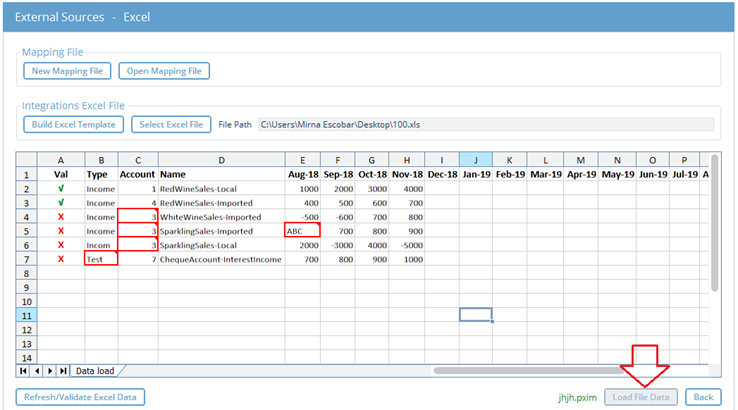Click the Back button

(x=703, y=397)
